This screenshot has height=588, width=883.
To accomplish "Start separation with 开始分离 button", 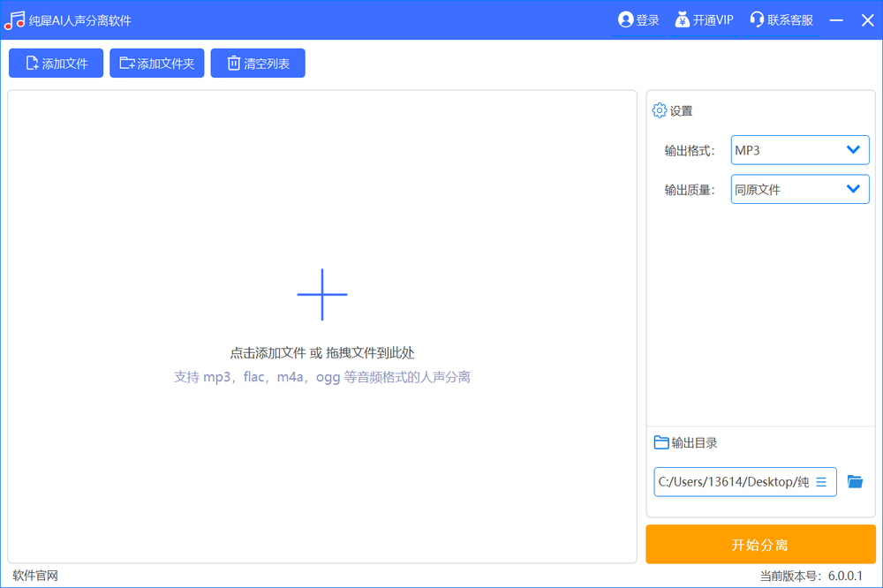I will pos(760,545).
